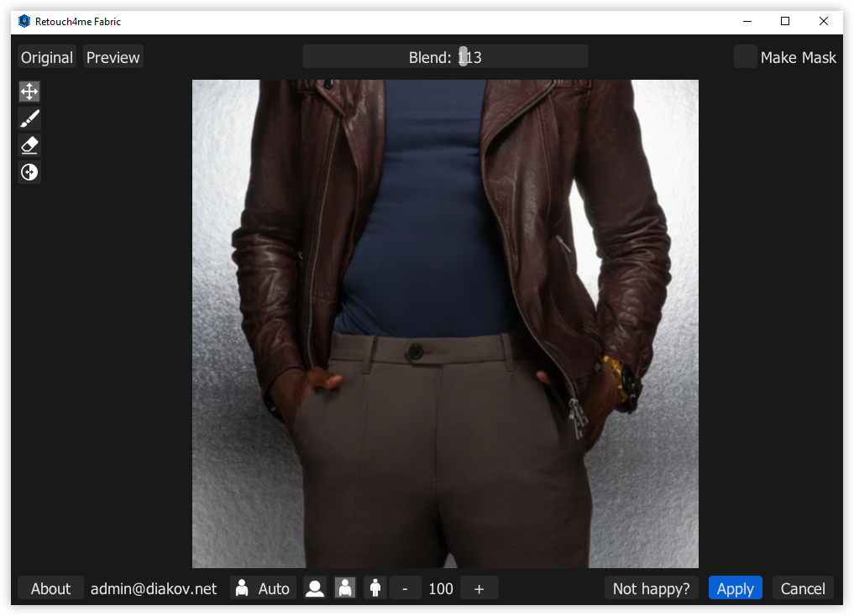This screenshot has height=616, width=854.
Task: Decrease scale with the minus button
Action: (405, 588)
